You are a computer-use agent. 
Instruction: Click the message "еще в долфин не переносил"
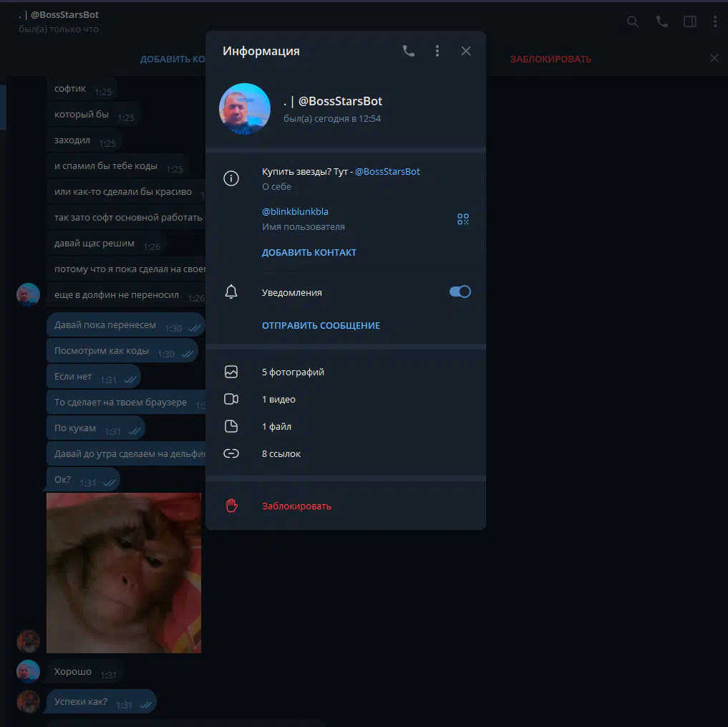[x=126, y=295]
